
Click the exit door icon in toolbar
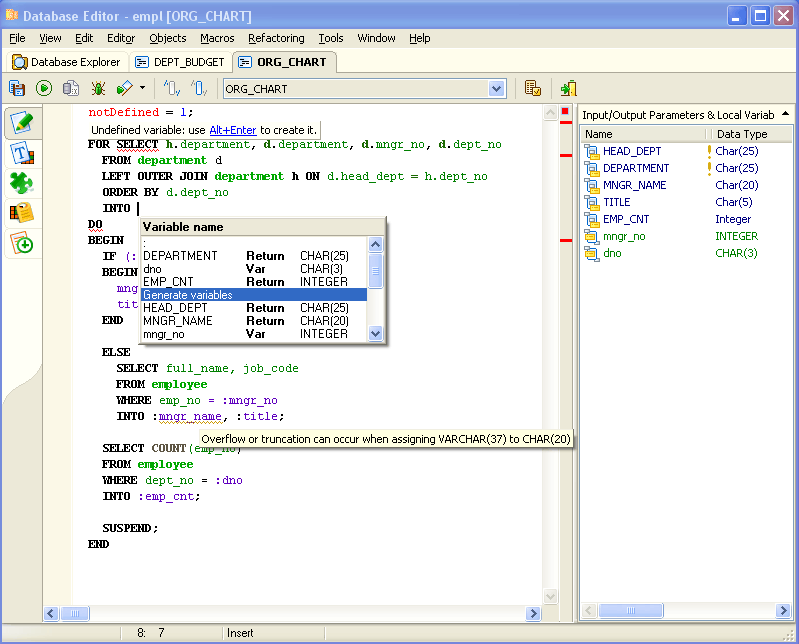click(x=568, y=89)
